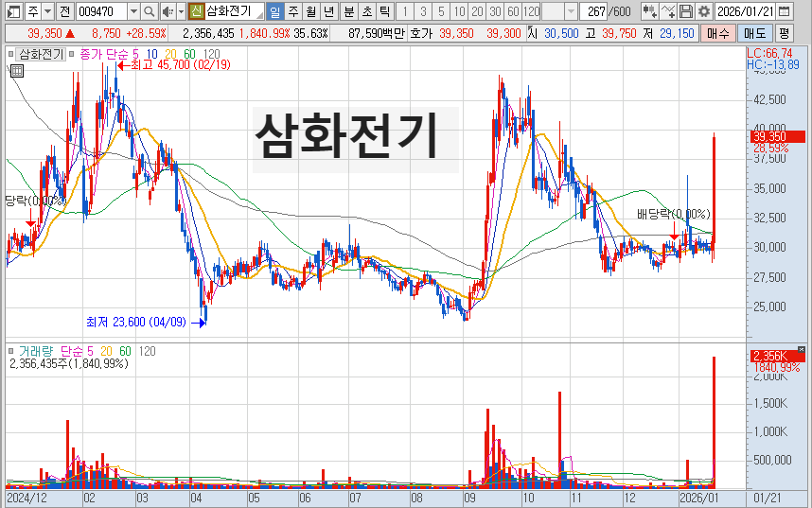This screenshot has height=508, width=812.
Task: Switch to the 초 second chart tab
Action: click(x=366, y=10)
